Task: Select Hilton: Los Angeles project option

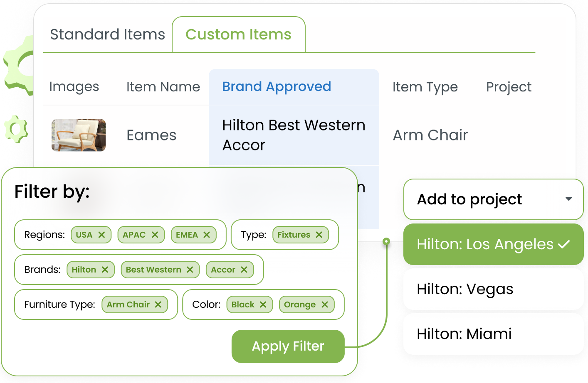Action: coord(493,244)
